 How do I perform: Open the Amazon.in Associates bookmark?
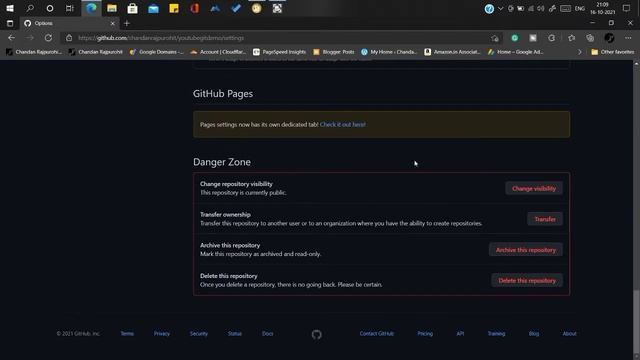[x=452, y=52]
